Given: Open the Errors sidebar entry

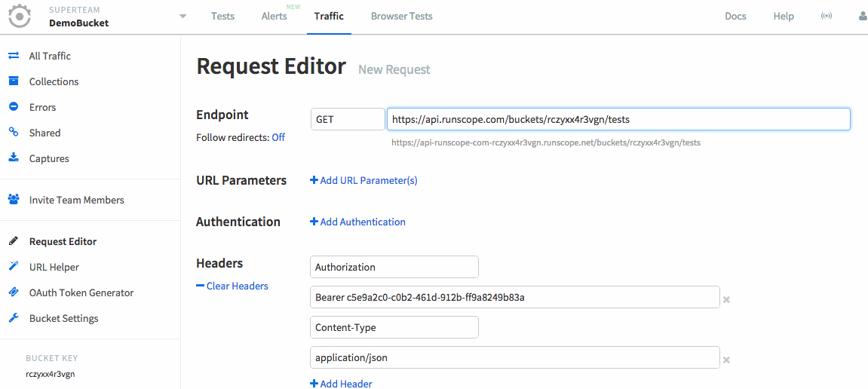Looking at the screenshot, I should (x=43, y=107).
